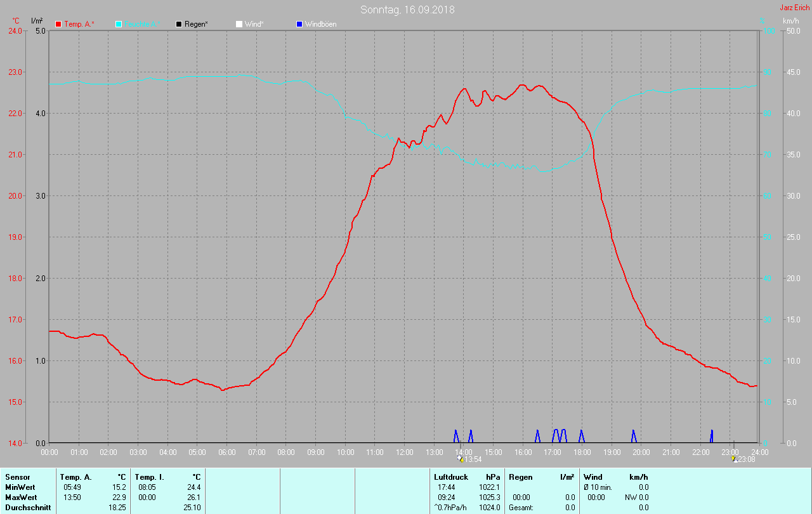This screenshot has width=812, height=514.
Task: Click the 06:00 time axis label
Action: pos(226,452)
